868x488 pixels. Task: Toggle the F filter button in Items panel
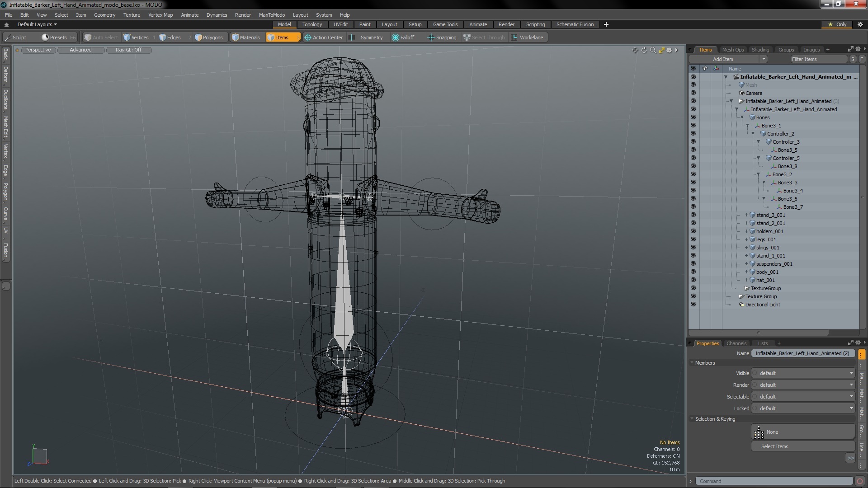(x=862, y=59)
